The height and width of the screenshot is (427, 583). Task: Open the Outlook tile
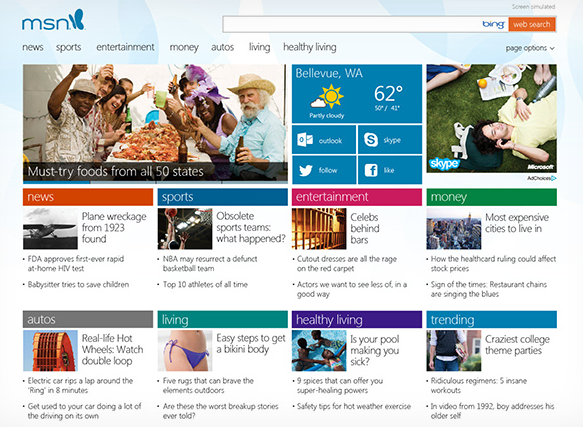pos(324,140)
